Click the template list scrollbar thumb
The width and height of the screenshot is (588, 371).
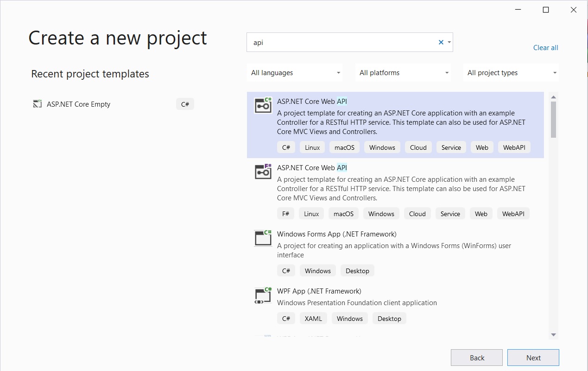[x=553, y=120]
